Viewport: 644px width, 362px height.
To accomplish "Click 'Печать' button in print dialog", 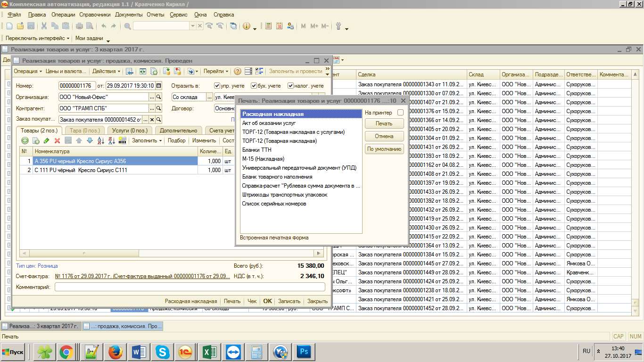I will [x=384, y=123].
